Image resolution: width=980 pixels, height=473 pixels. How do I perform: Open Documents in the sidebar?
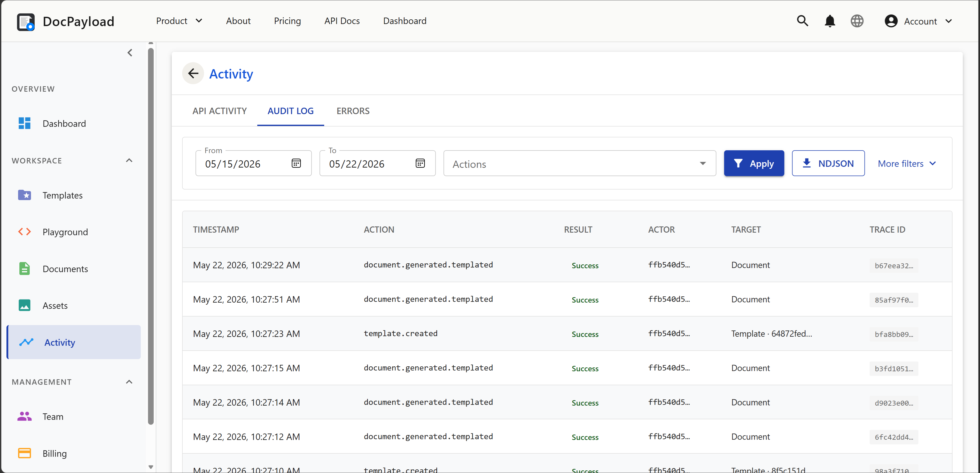coord(74,269)
